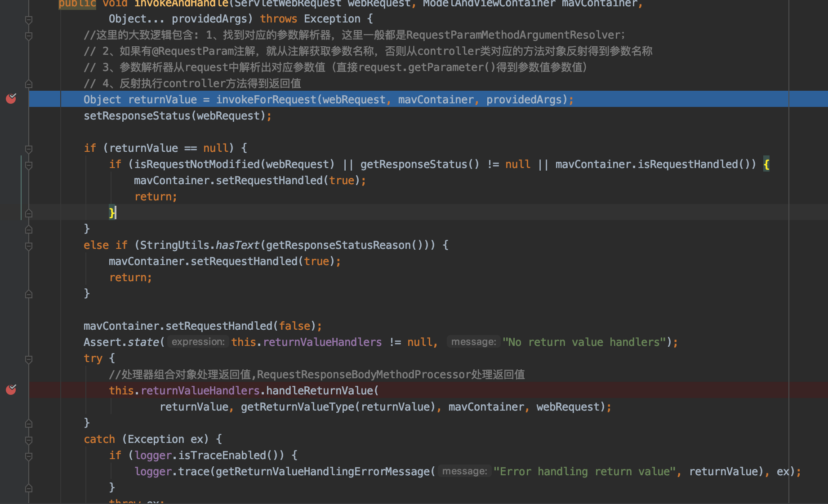The width and height of the screenshot is (828, 504).
Task: Click the 'Object returnValue' declaration
Action: point(140,100)
